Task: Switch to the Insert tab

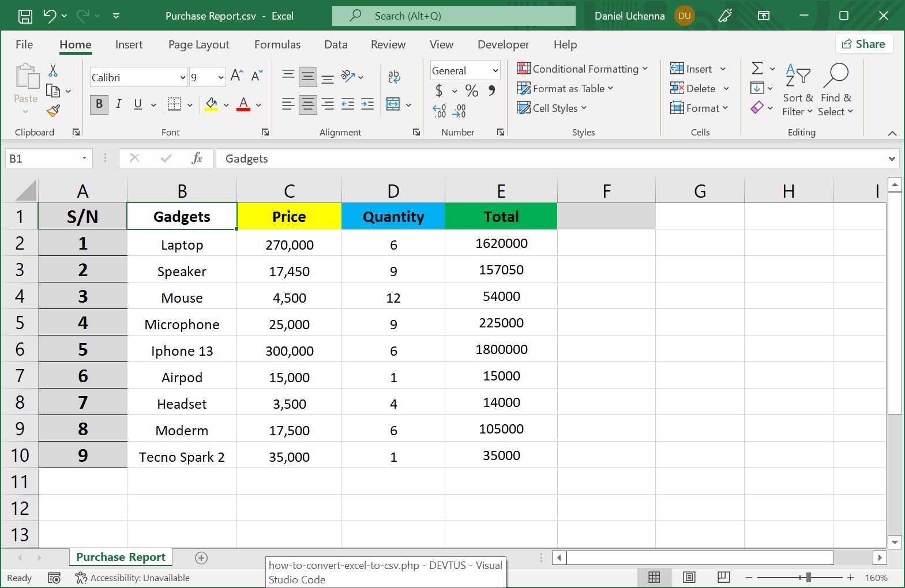Action: 129,44
